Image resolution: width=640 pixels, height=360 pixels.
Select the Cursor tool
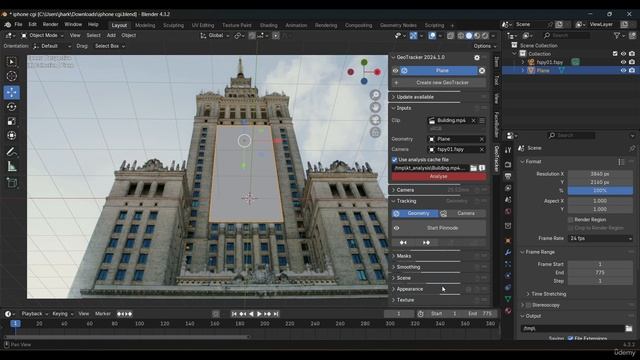11,76
